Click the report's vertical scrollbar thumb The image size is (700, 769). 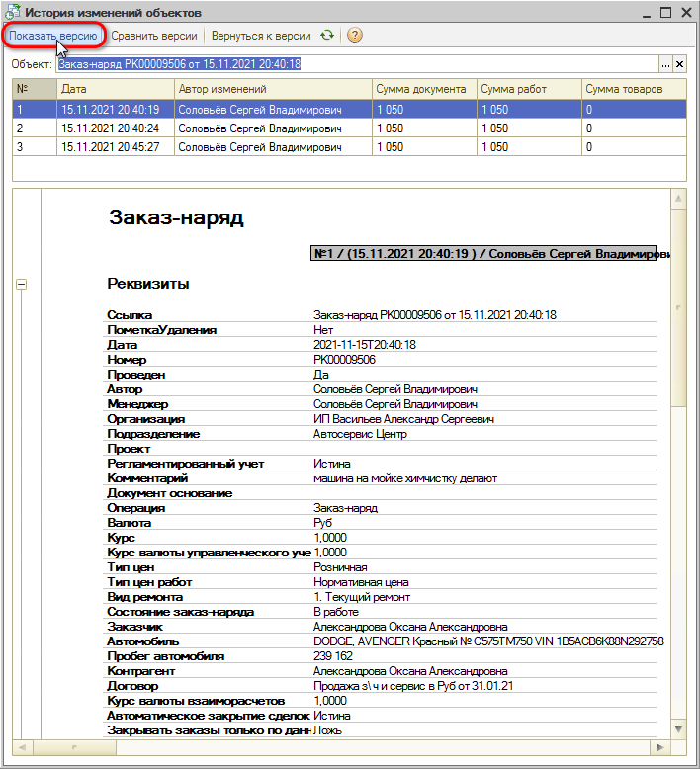678,306
